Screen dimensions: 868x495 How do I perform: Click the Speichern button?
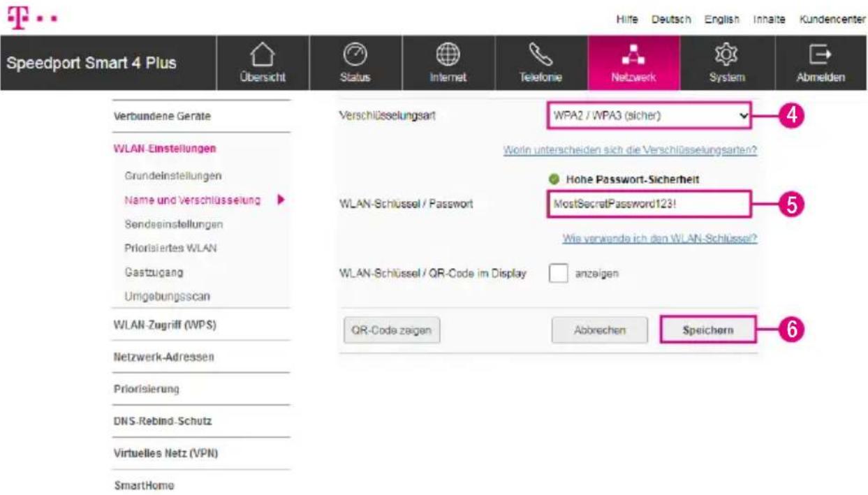(707, 330)
